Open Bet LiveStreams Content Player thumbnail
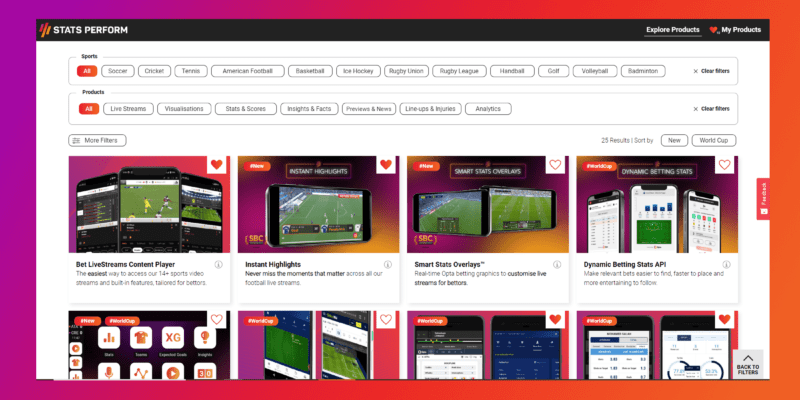This screenshot has height=400, width=800. tap(149, 205)
